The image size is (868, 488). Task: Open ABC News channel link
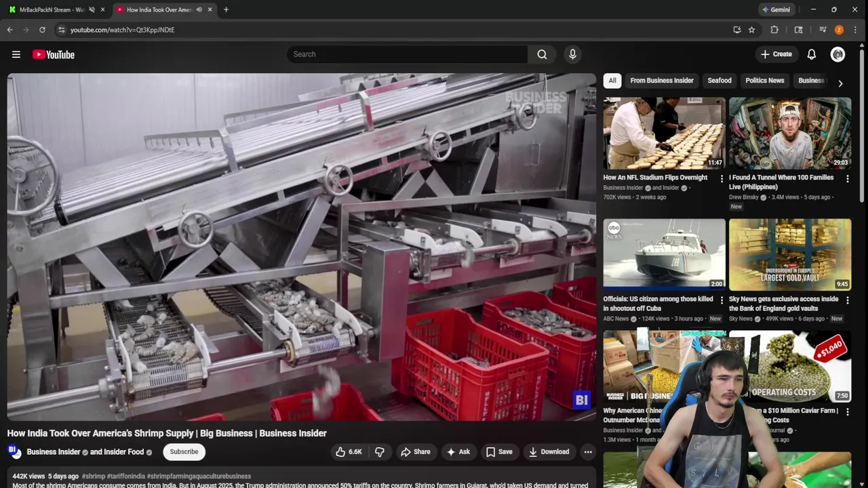pos(616,319)
